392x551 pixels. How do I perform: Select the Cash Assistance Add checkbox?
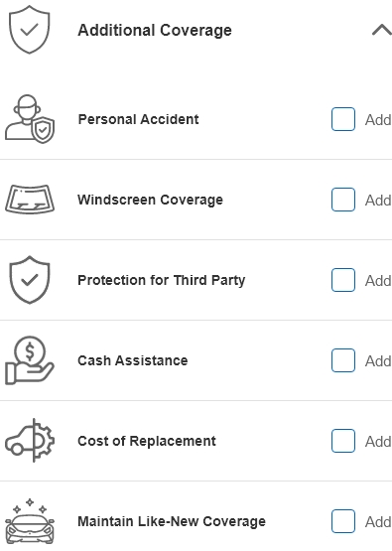tap(343, 360)
